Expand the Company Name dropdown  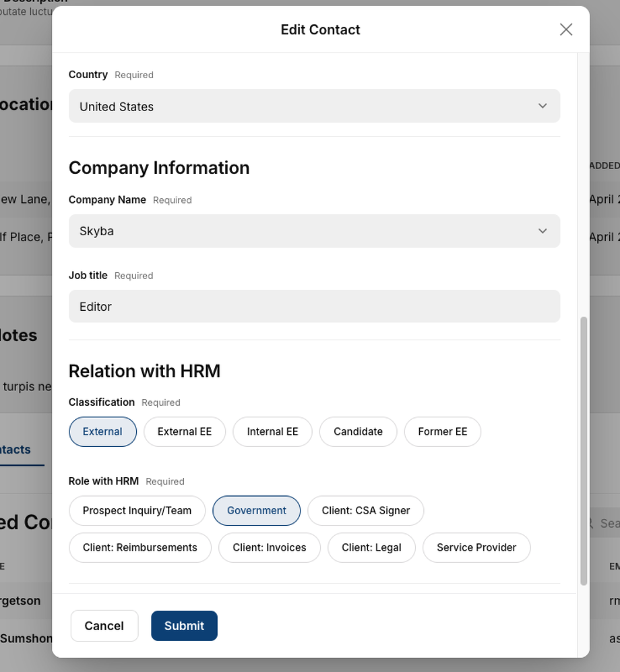click(x=314, y=231)
